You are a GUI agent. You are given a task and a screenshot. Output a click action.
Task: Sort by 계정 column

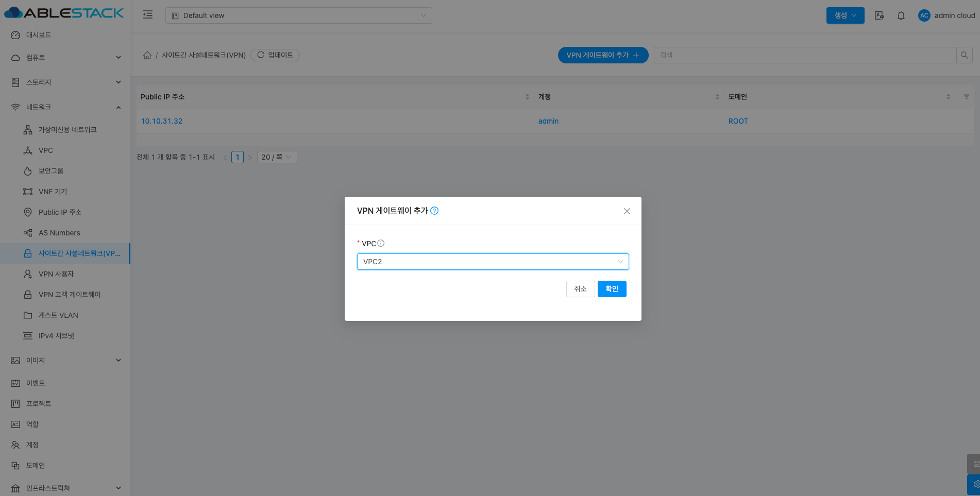point(717,97)
